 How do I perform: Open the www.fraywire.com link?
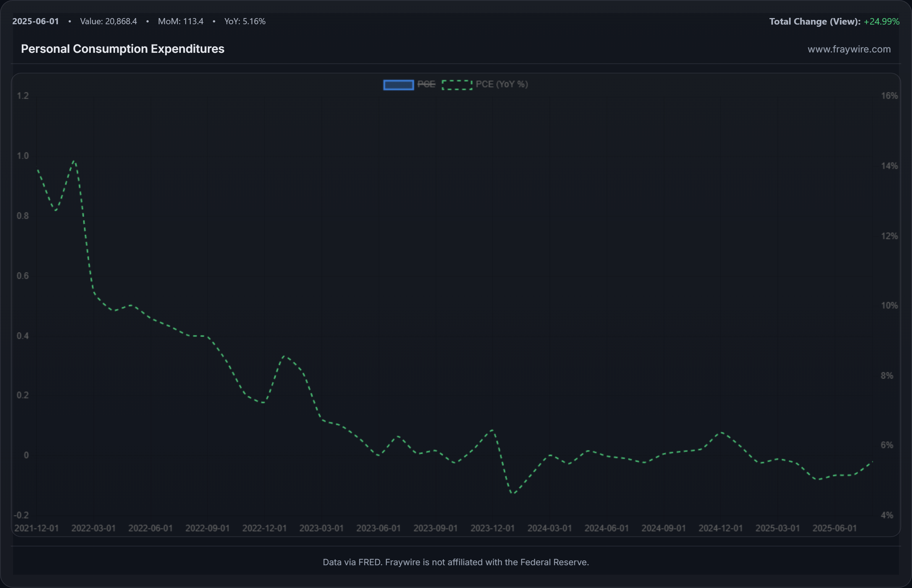849,49
